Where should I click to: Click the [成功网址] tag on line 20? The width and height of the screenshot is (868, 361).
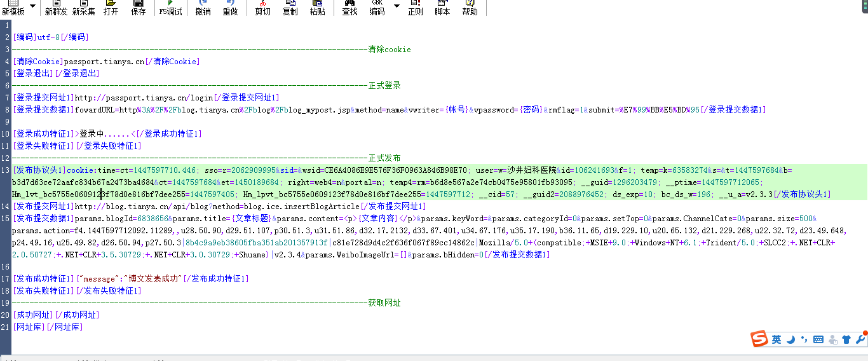click(34, 315)
